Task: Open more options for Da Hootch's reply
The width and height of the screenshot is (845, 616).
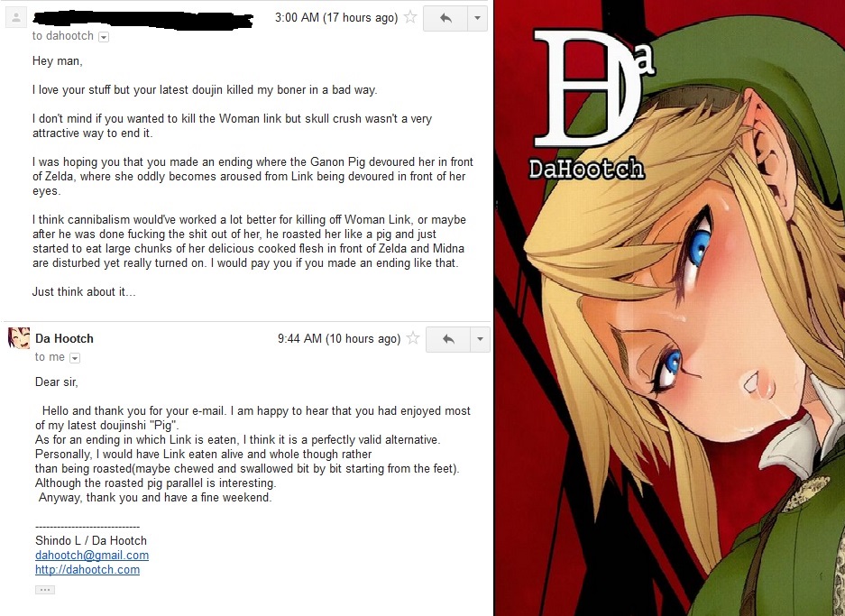Action: pyautogui.click(x=480, y=339)
